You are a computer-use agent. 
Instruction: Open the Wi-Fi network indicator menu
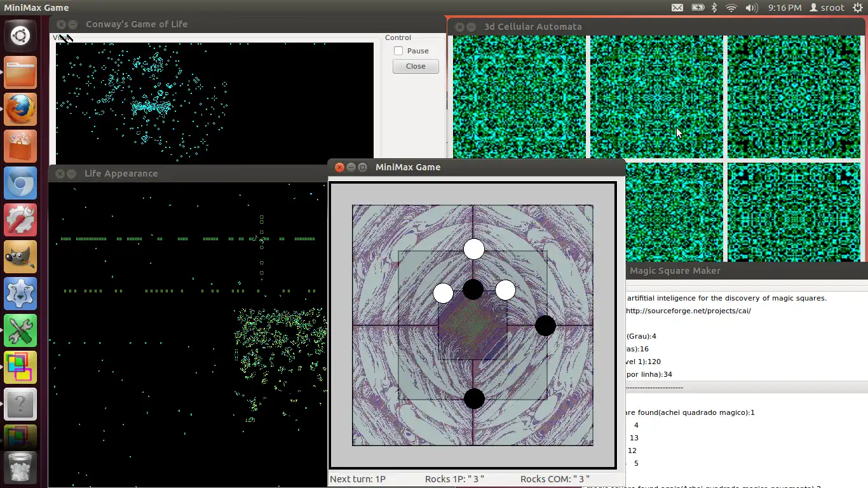click(731, 8)
